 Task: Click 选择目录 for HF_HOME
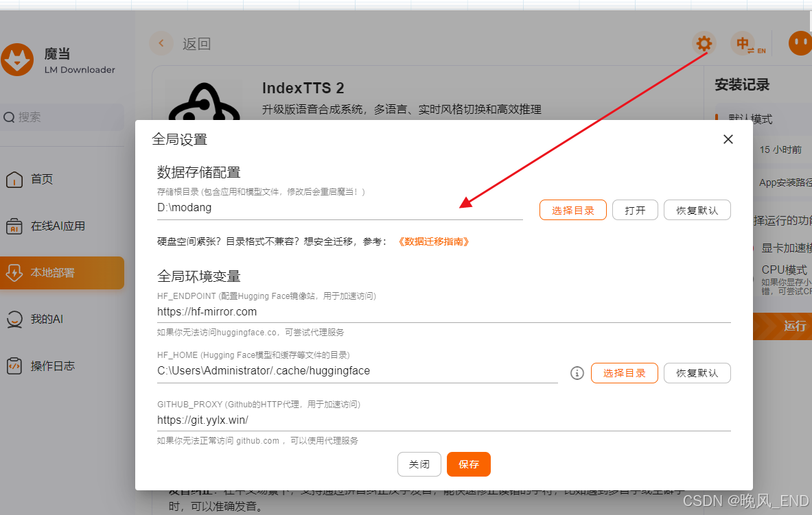(624, 372)
